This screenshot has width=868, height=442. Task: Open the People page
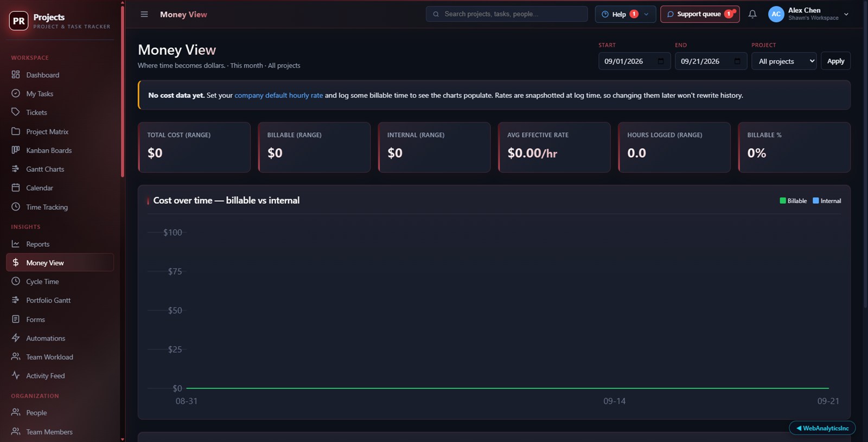coord(60,413)
